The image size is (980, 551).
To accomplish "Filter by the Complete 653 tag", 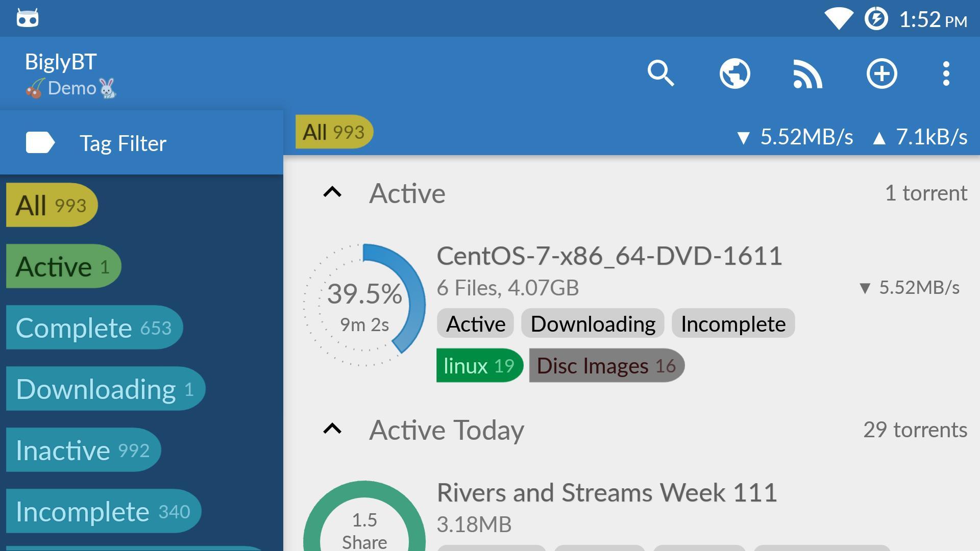I will (x=94, y=328).
